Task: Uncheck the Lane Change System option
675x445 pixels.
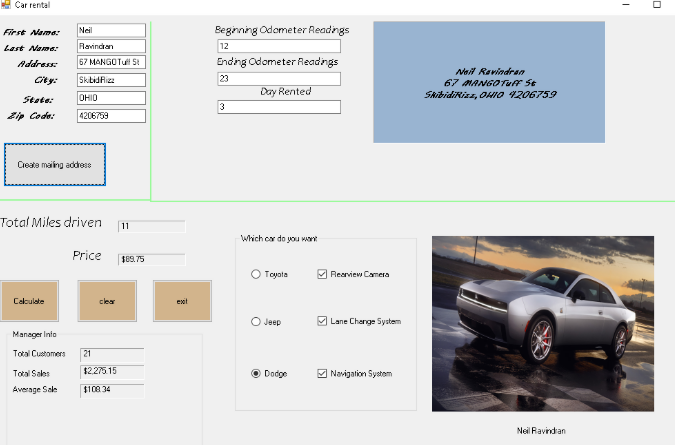Action: point(322,322)
